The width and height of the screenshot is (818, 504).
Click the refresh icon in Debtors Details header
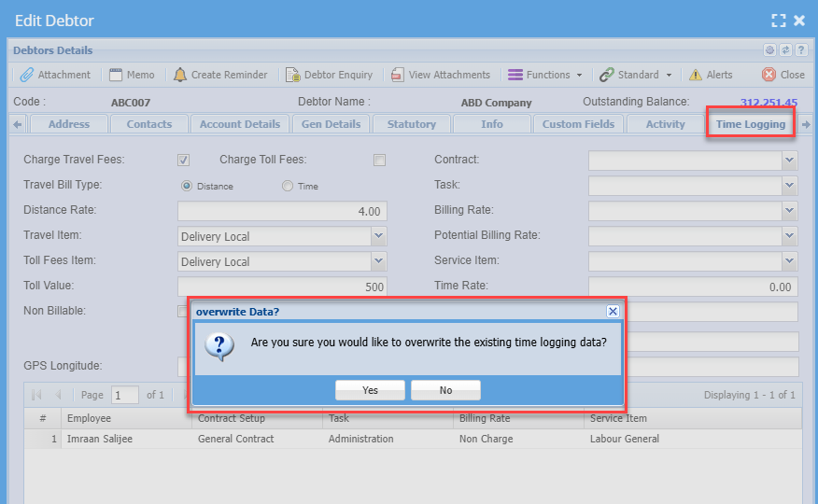(785, 50)
